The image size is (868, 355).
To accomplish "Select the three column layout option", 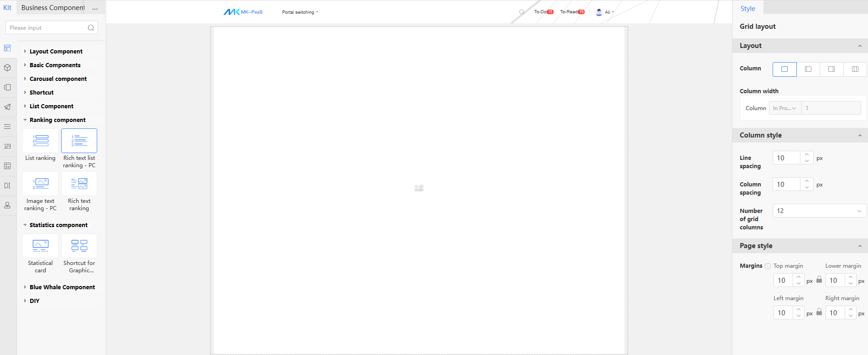I will pos(855,69).
